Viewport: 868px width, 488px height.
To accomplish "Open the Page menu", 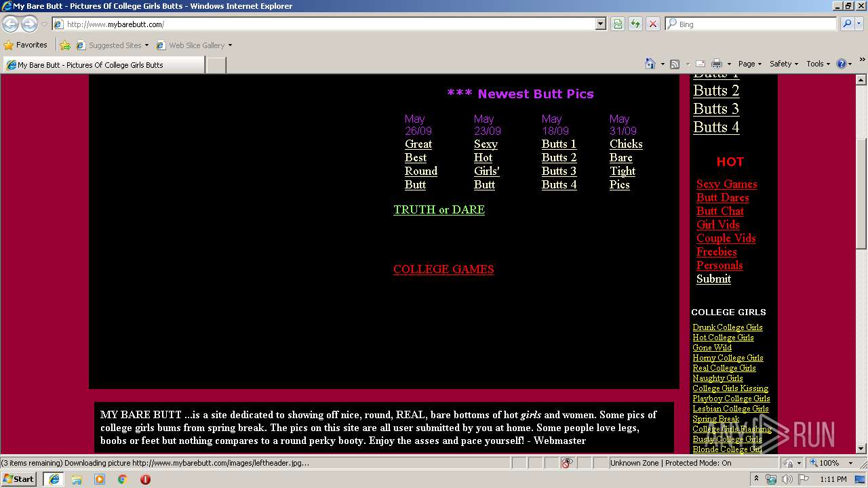I will [x=750, y=64].
